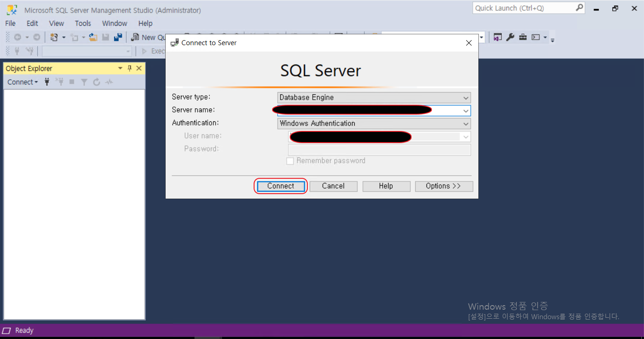Click the Activity Monitor pulse icon

[109, 82]
